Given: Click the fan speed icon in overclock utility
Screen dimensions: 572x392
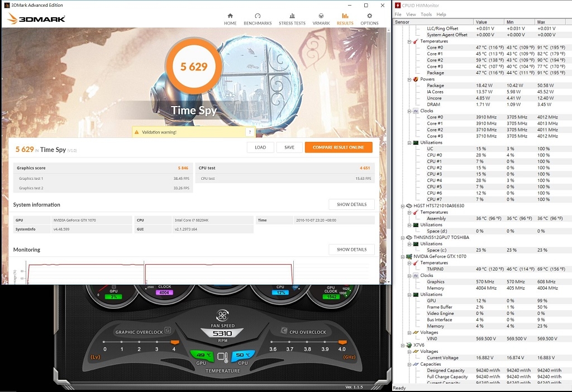Looking at the screenshot, I should pyautogui.click(x=222, y=315).
